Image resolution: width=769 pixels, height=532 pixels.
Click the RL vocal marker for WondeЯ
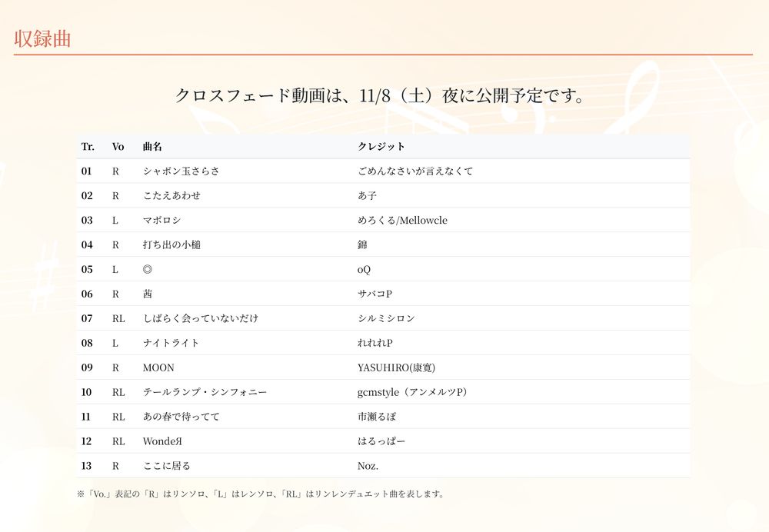click(x=118, y=441)
